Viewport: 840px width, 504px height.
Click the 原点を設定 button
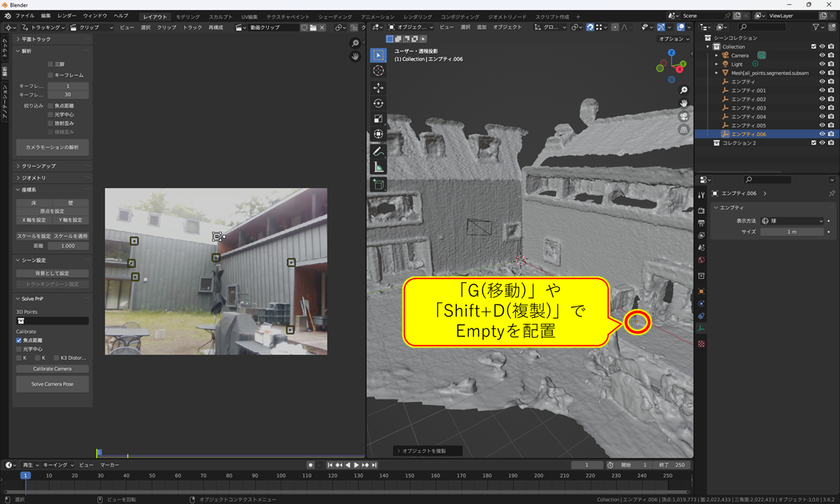(x=52, y=211)
